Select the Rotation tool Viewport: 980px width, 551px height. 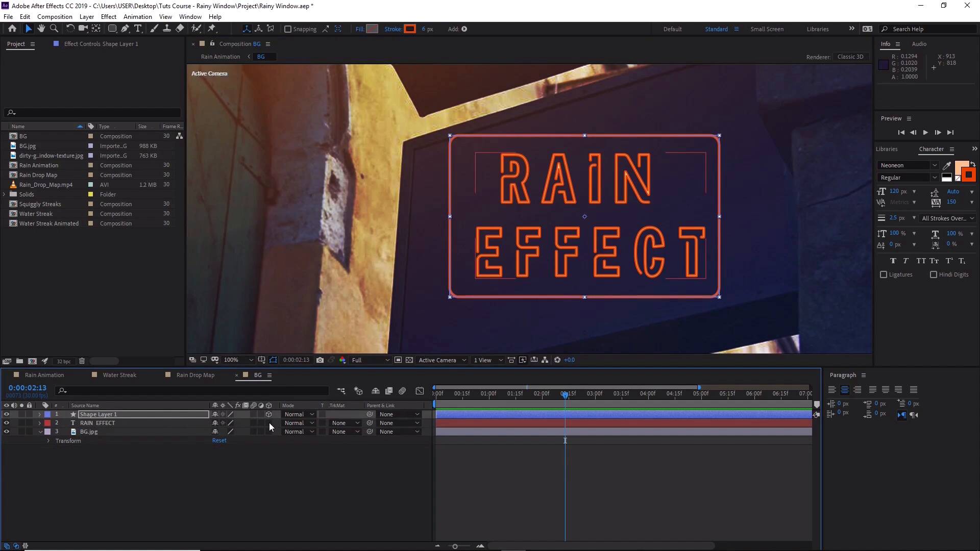[x=70, y=29]
